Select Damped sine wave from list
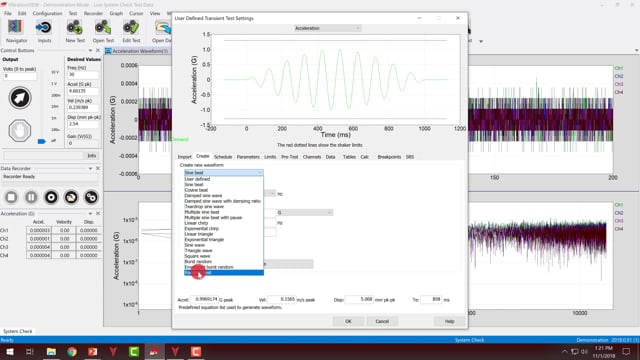Image resolution: width=640 pixels, height=360 pixels. (x=203, y=196)
